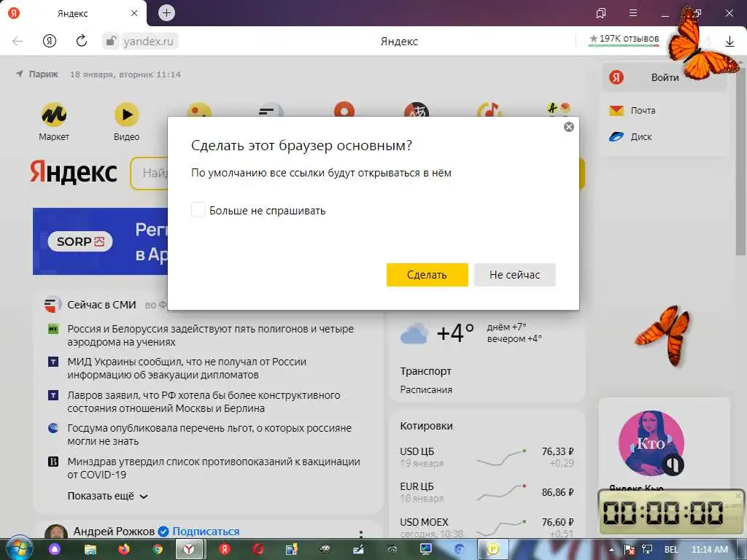The height and width of the screenshot is (560, 747).
Task: Click the 00:00:00 timer widget
Action: (x=671, y=513)
